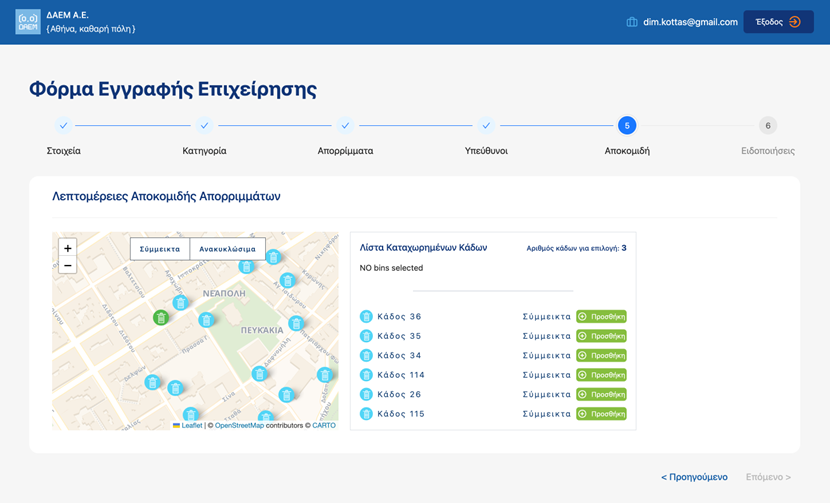Click the bin icon beside Κάδος 114
The image size is (830, 503).
[x=366, y=375]
